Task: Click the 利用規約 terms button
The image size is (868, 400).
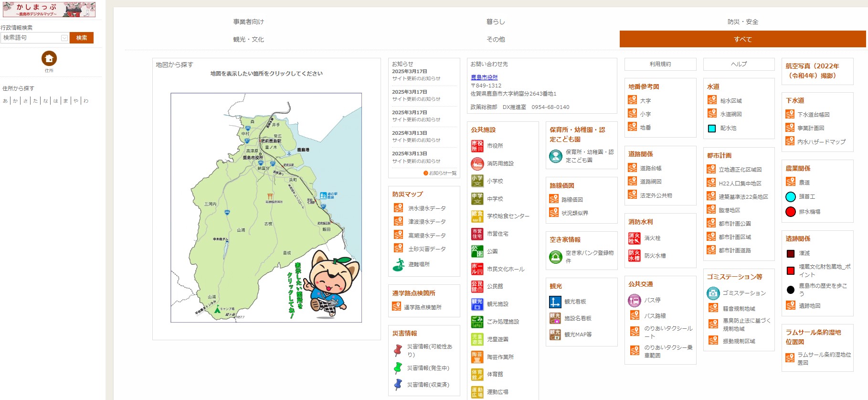Action: coord(660,64)
